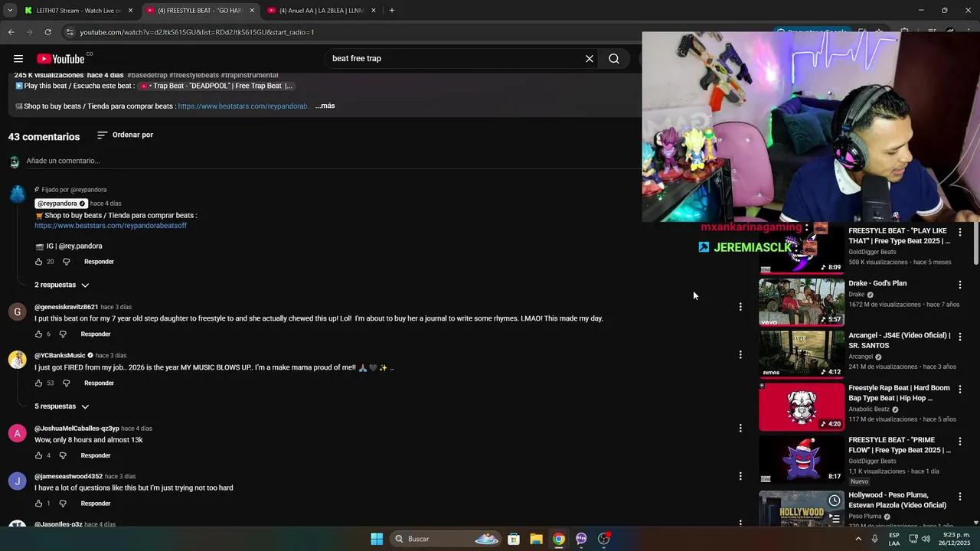
Task: Open Chrome from the taskbar
Action: (x=559, y=539)
